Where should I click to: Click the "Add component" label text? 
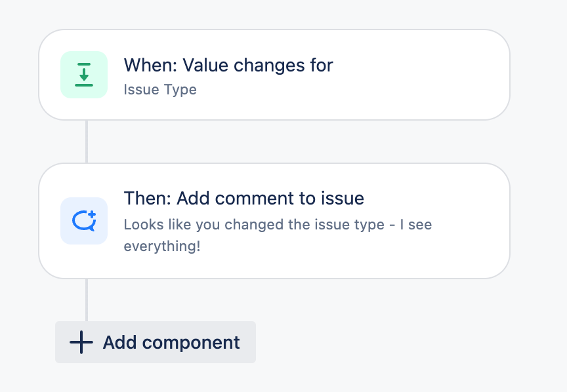(x=171, y=342)
